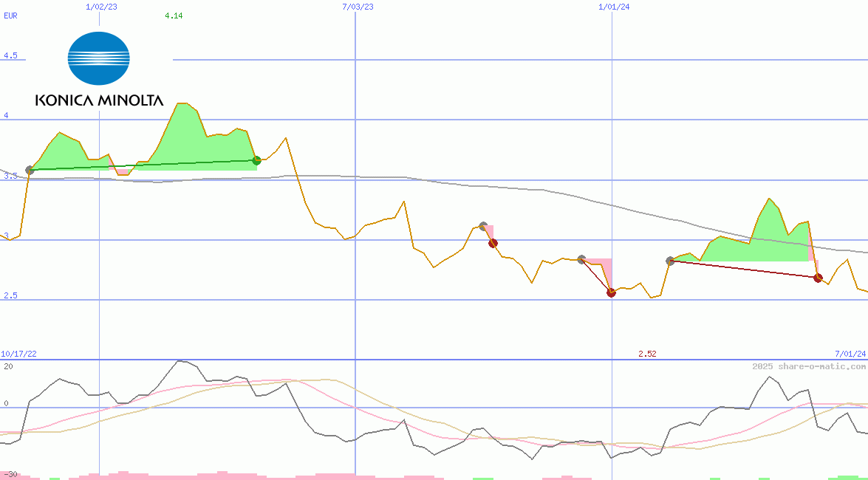
Task: Select the 1/01/24 date label
Action: [x=613, y=7]
